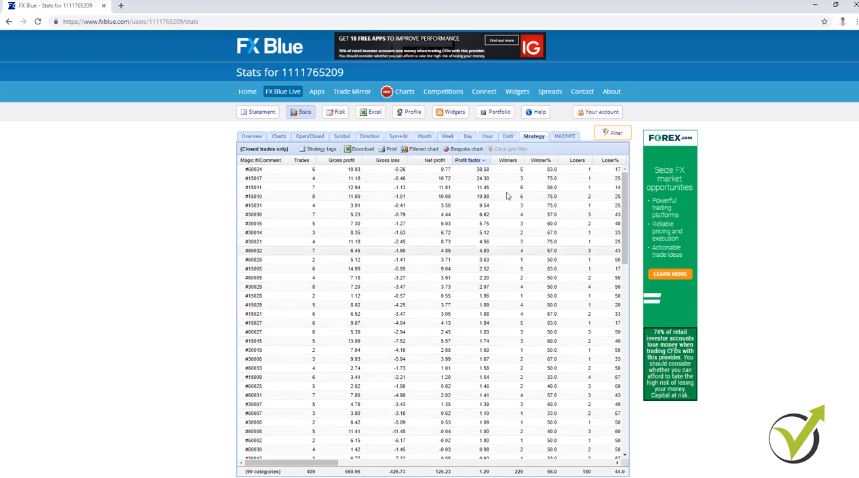Click Find out more in IG banner
The image size is (859, 478).
pos(501,40)
